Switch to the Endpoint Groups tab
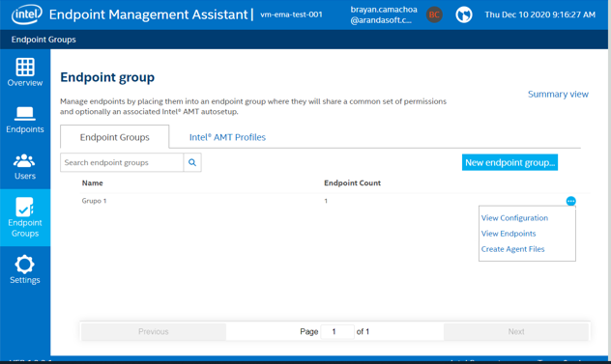The image size is (611, 364). pos(114,137)
